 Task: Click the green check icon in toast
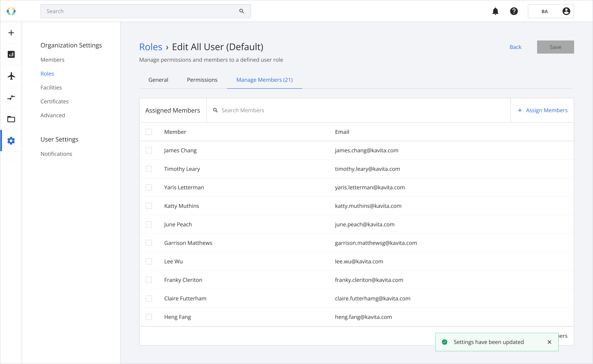coord(445,342)
